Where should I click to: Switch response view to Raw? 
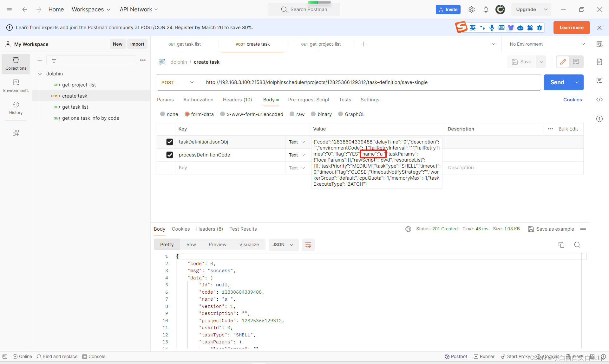click(x=191, y=245)
